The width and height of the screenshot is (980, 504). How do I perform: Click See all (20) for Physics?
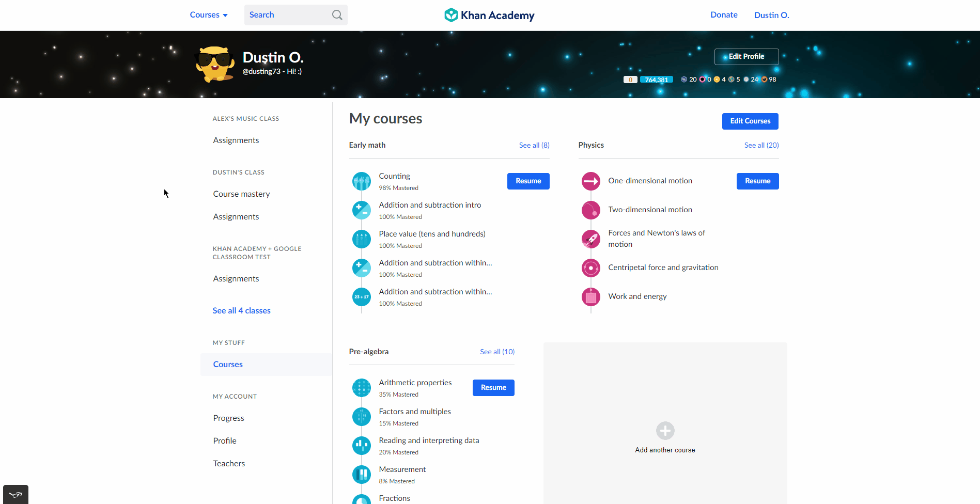click(761, 146)
